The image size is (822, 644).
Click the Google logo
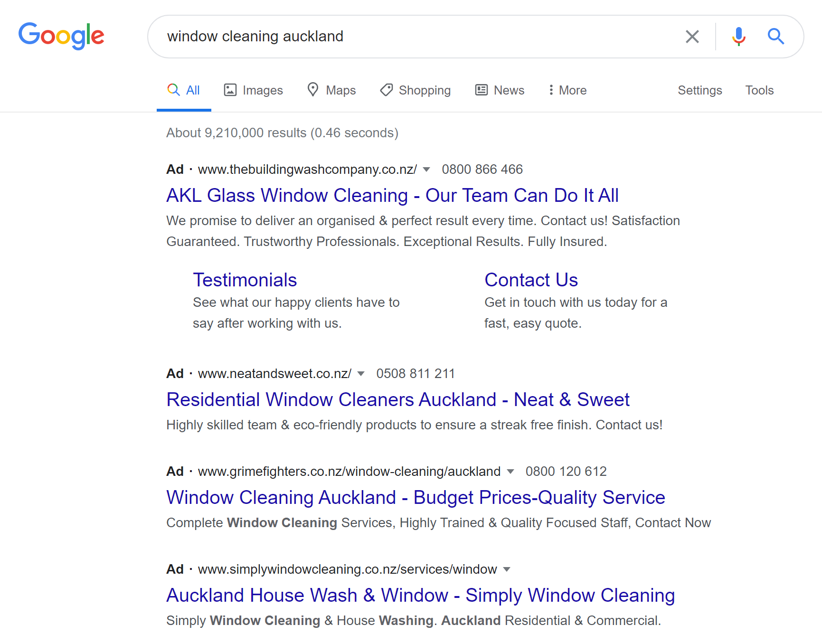pos(61,36)
